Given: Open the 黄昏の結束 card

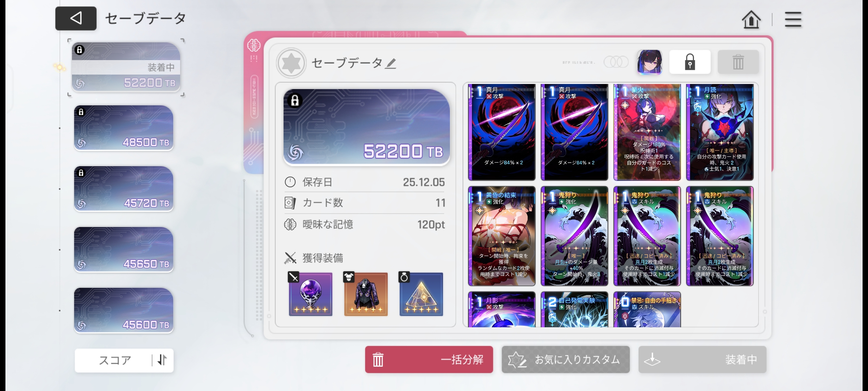Looking at the screenshot, I should point(502,236).
